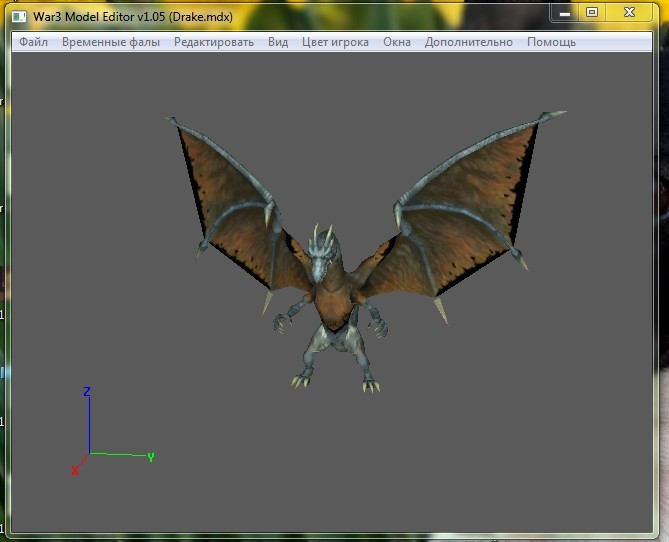Open the Цвет игрока menu

(335, 42)
